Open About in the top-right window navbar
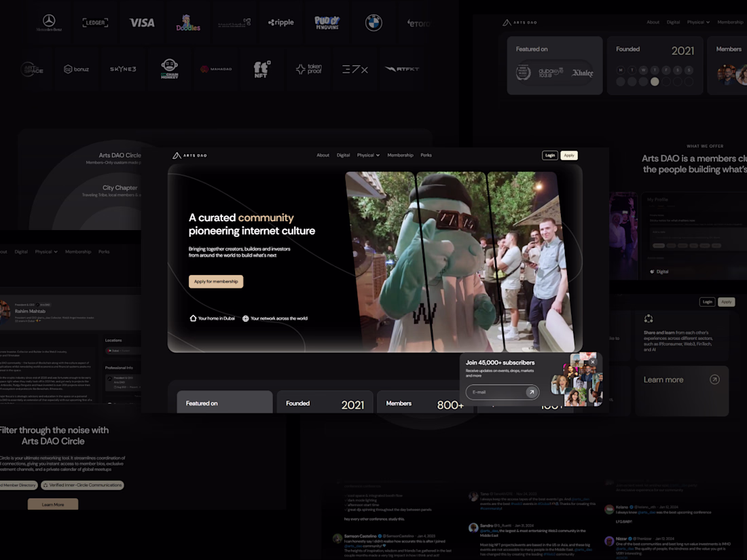The height and width of the screenshot is (560, 747). coord(653,22)
